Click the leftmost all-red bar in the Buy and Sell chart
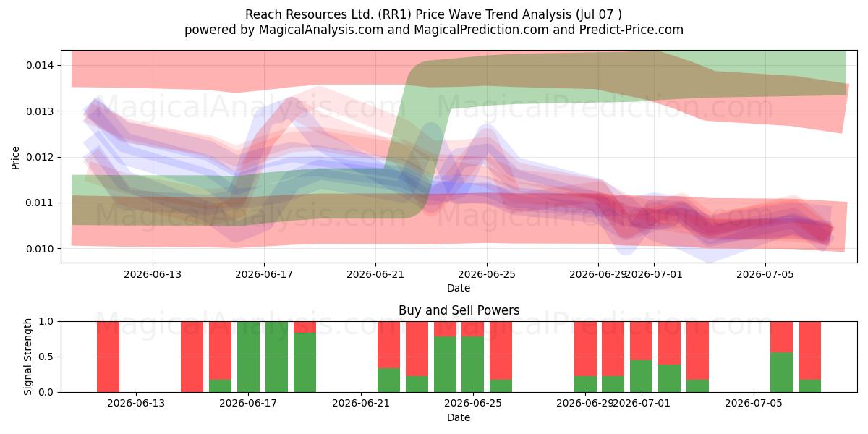This screenshot has width=868, height=434. [x=108, y=357]
